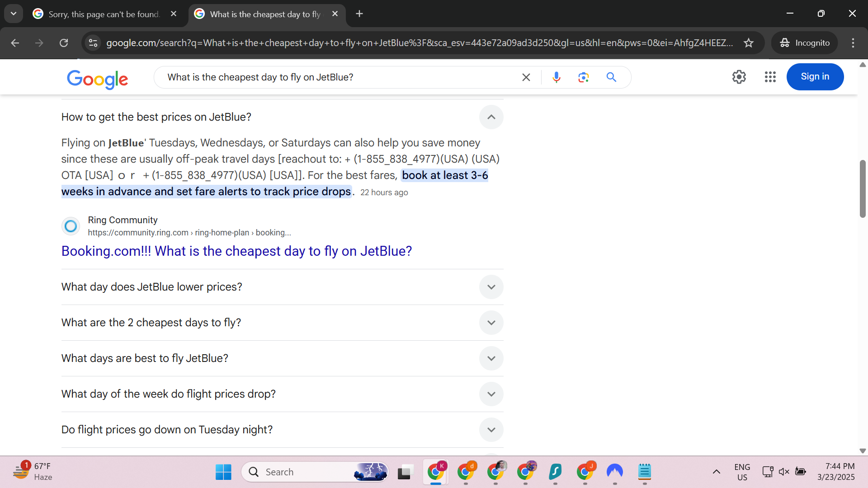Open a new browser tab
Screen dimensions: 868x488
(359, 14)
